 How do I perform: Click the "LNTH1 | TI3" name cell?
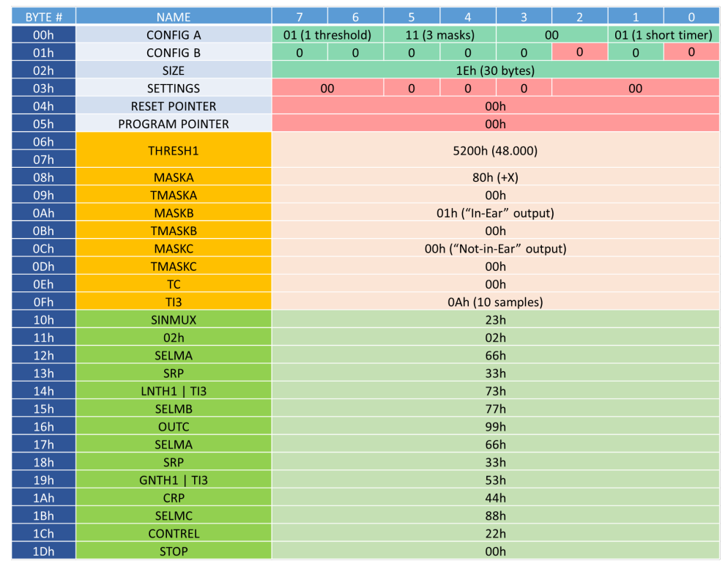click(174, 391)
